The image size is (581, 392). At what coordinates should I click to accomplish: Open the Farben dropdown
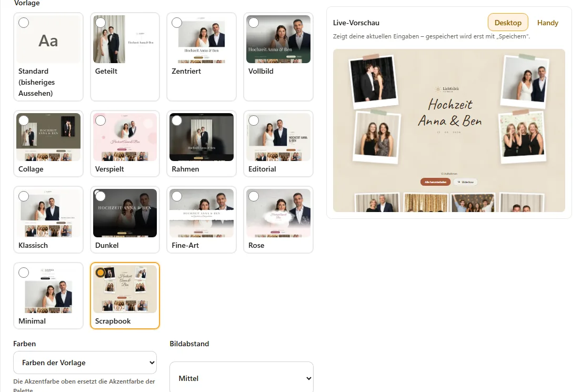click(x=85, y=363)
